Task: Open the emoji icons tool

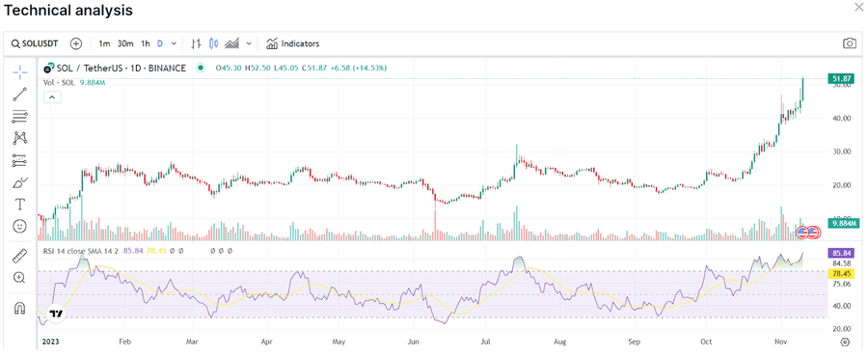Action: click(20, 226)
